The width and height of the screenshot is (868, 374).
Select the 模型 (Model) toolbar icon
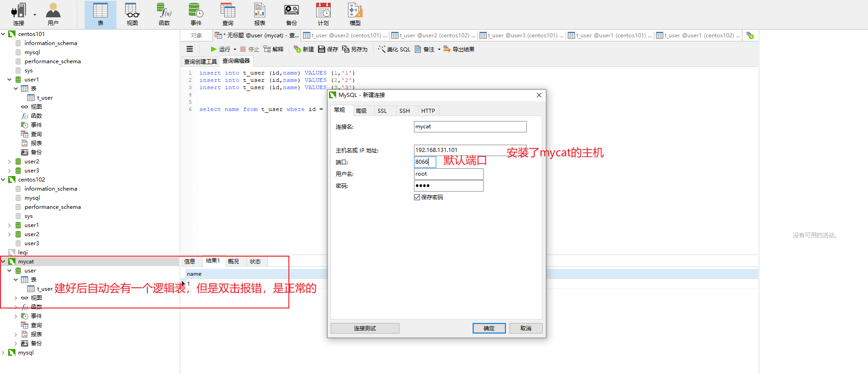coord(355,14)
